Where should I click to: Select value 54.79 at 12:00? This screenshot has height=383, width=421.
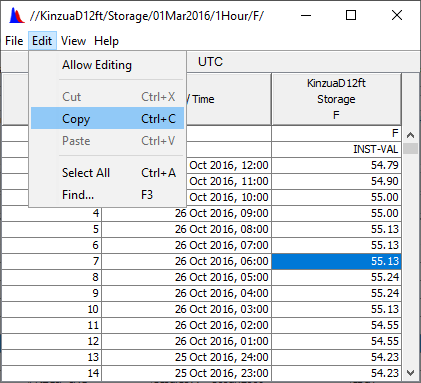336,165
